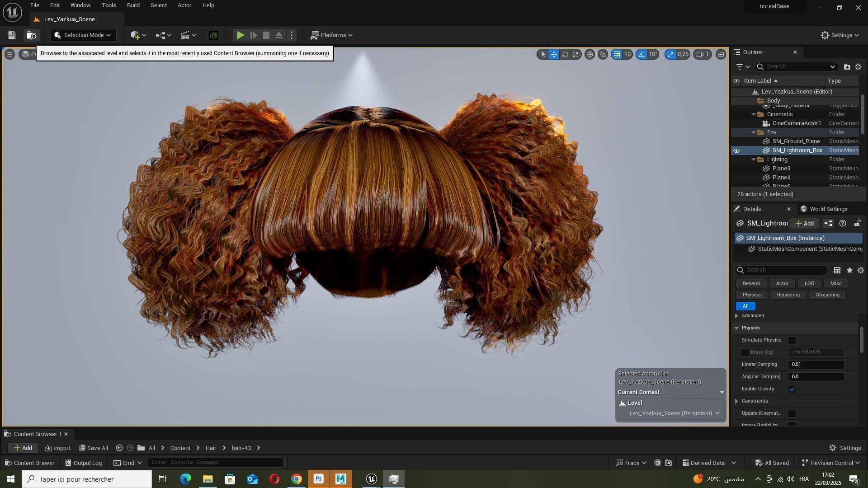Open the Outliner filter options

[x=742, y=67]
